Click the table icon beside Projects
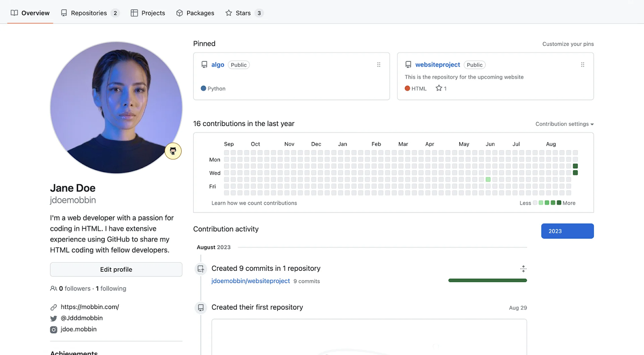The image size is (644, 355). pyautogui.click(x=134, y=13)
